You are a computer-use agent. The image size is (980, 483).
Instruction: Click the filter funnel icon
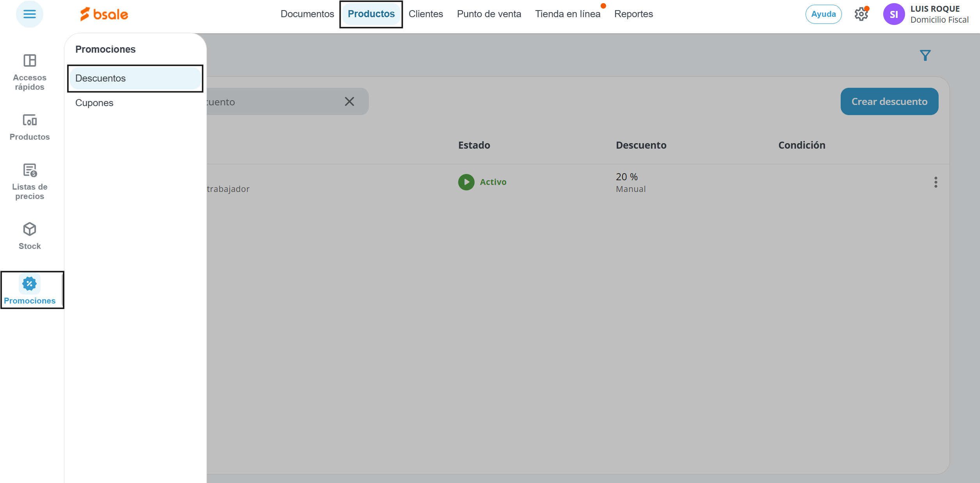925,55
